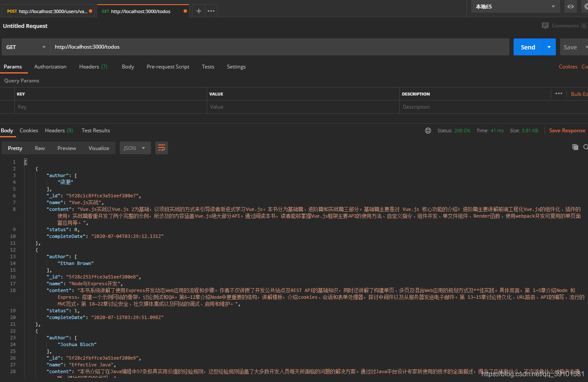Viewport: 588px width, 382px height.
Task: Select the response Headers (9) tab
Action: point(59,131)
